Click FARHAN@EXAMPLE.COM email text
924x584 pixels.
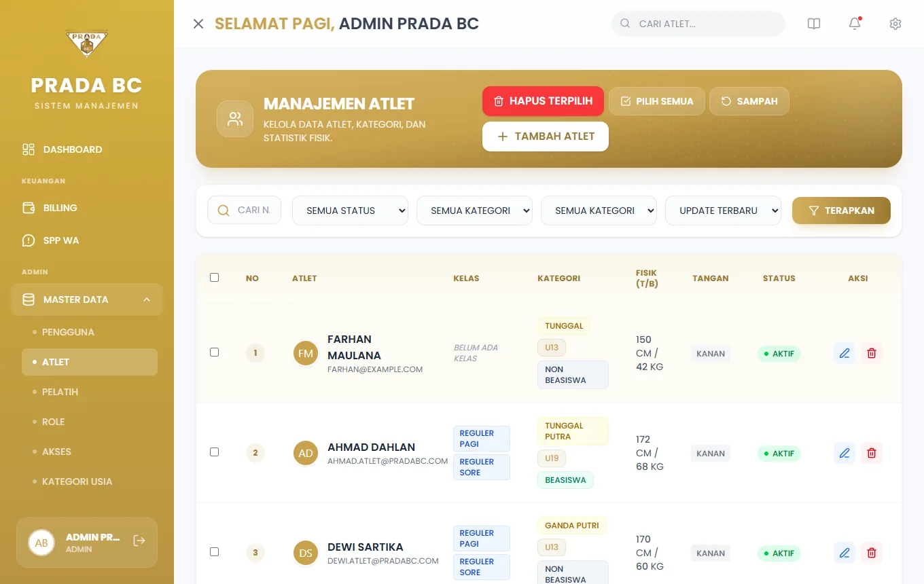click(375, 369)
